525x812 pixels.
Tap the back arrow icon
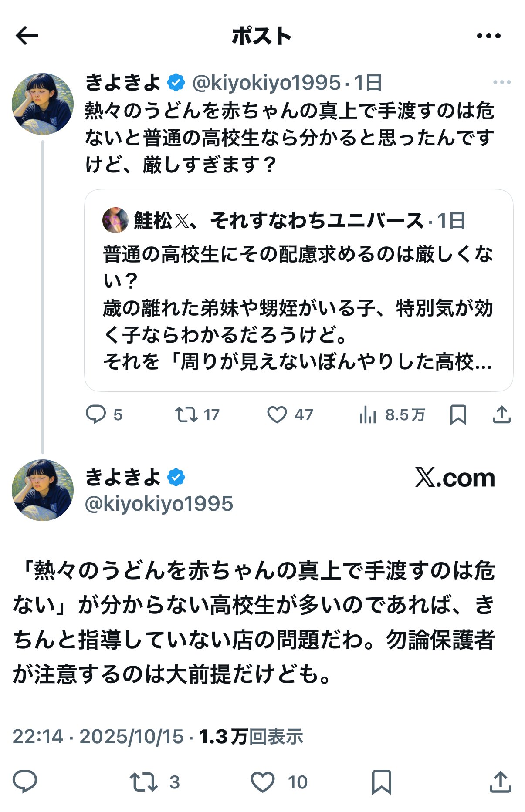pyautogui.click(x=27, y=36)
